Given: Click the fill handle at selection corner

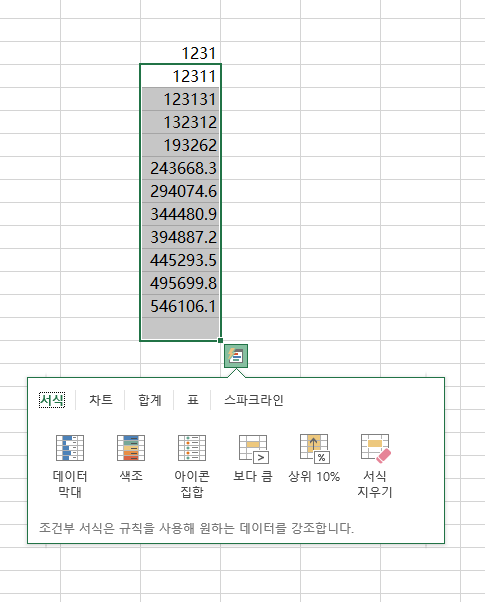Looking at the screenshot, I should point(220,340).
